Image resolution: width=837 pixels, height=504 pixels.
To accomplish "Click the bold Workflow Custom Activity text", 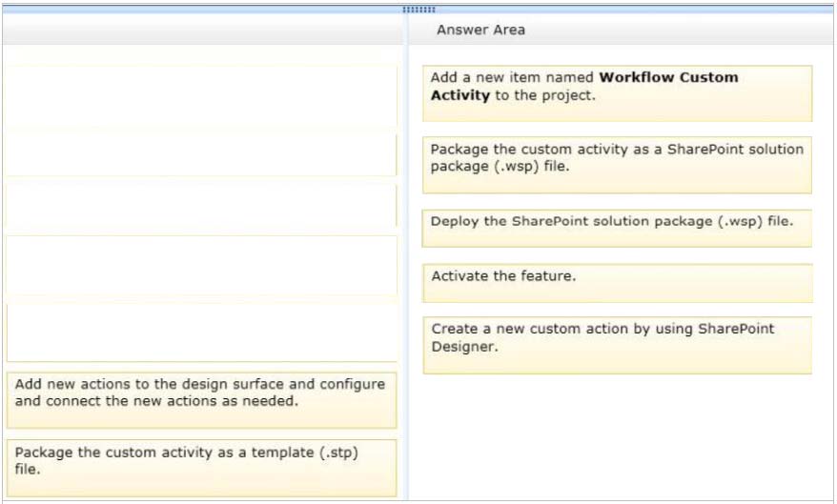I will point(584,86).
